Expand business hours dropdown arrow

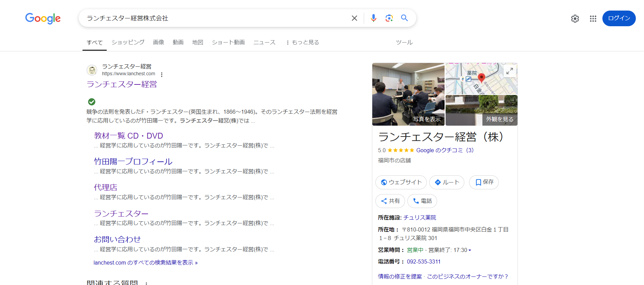tap(470, 250)
